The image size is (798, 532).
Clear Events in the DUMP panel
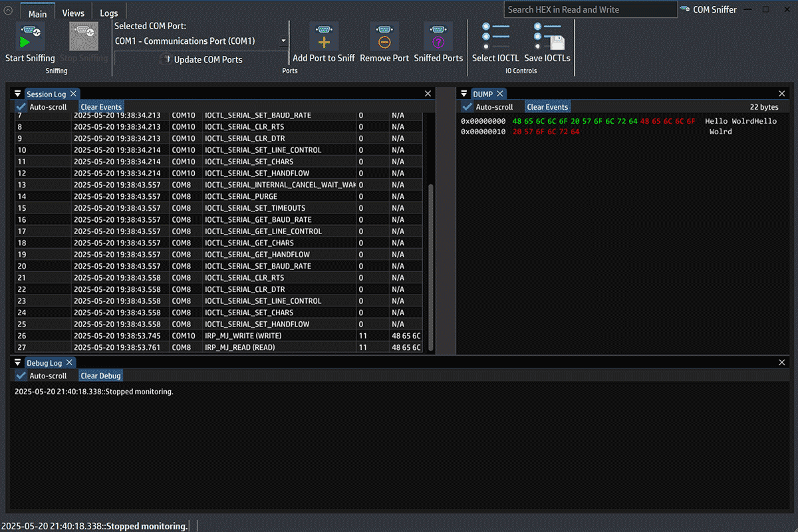547,107
